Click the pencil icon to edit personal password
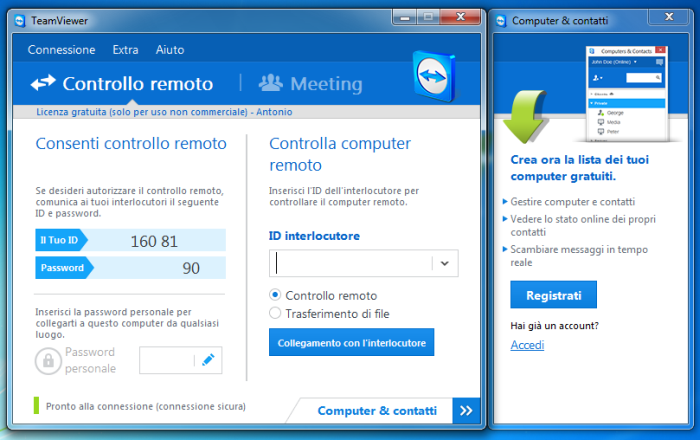This screenshot has height=440, width=700. 208,360
